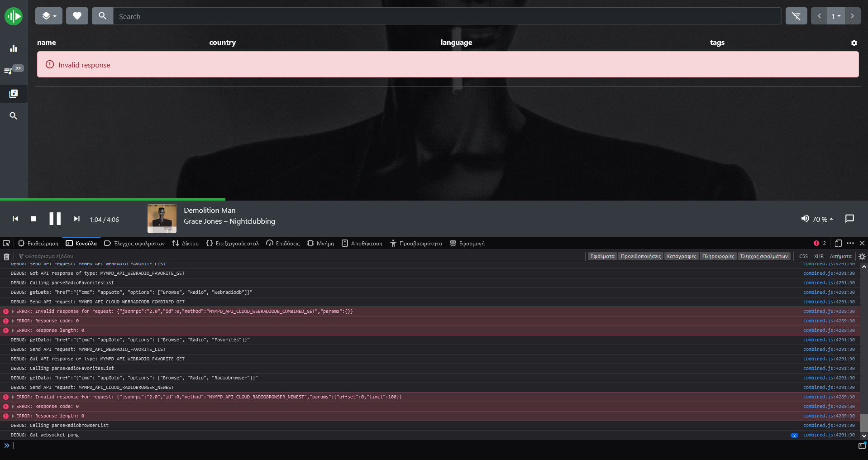
Task: Expand the MYMPD_API_CLOUD_RADIOBROWSER_NEWEST error entry
Action: tap(13, 397)
